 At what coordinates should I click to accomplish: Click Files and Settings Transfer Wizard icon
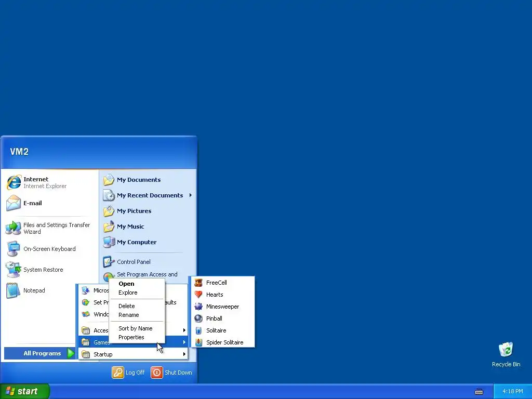click(14, 228)
